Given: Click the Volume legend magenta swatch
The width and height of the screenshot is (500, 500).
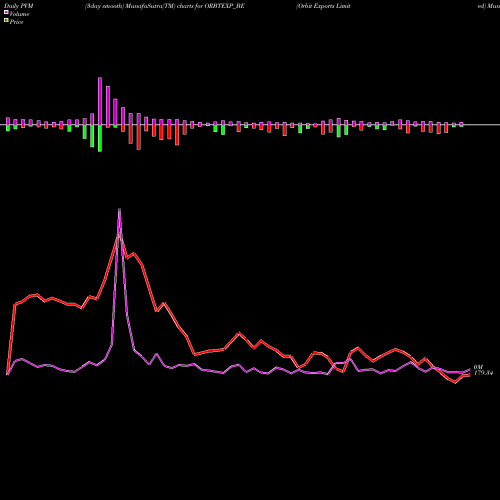Looking at the screenshot, I should pyautogui.click(x=6, y=12).
